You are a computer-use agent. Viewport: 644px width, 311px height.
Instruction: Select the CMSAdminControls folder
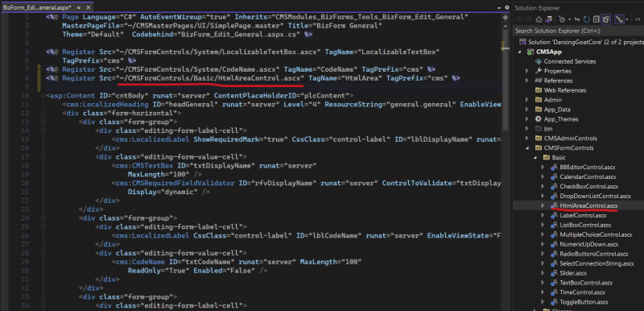571,138
